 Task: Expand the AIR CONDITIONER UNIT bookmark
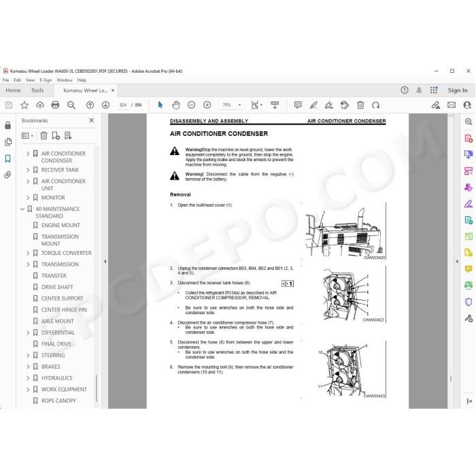(x=28, y=182)
